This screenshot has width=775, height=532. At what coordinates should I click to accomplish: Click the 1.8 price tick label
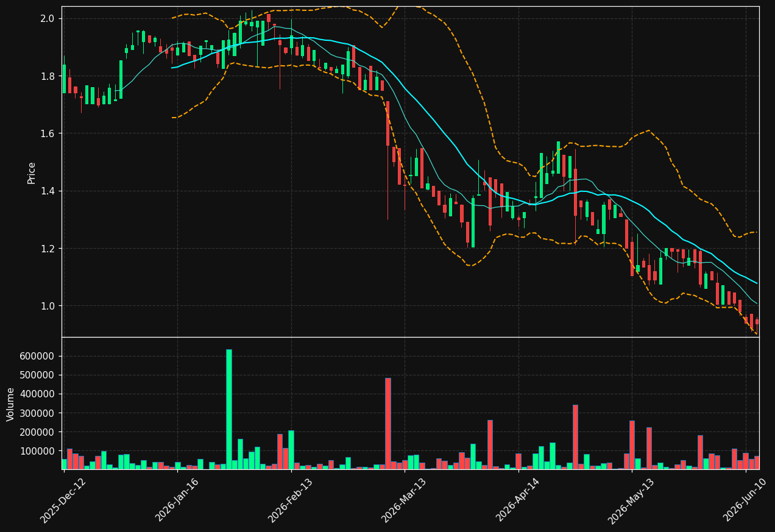point(48,76)
